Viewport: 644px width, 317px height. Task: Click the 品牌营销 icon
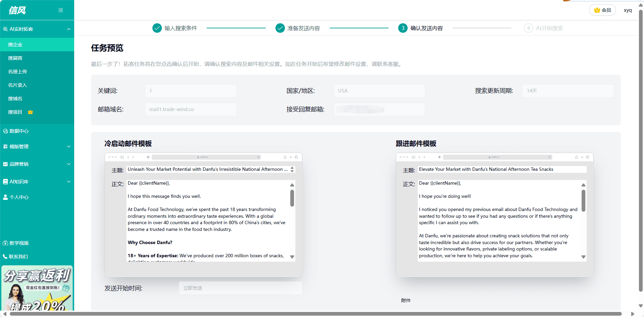click(5, 164)
